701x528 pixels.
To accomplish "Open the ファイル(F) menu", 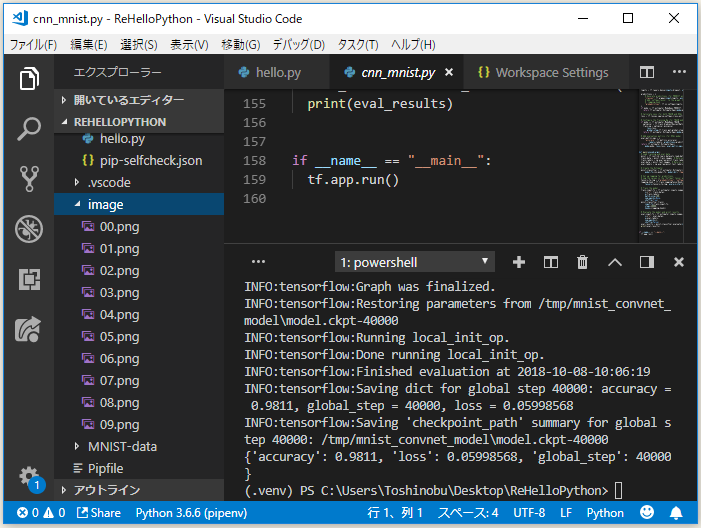I will point(34,45).
